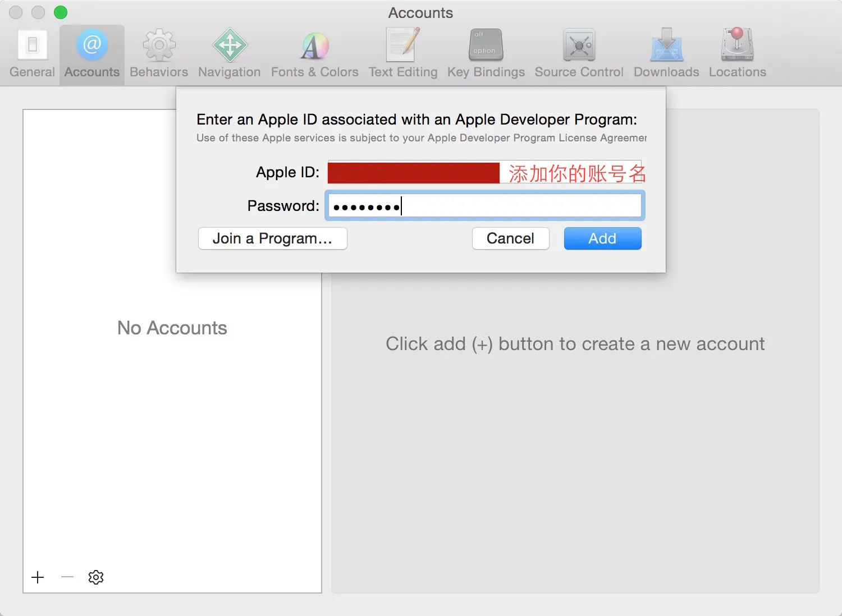Click the plus button to add account
Screen dimensions: 842x616
point(38,577)
